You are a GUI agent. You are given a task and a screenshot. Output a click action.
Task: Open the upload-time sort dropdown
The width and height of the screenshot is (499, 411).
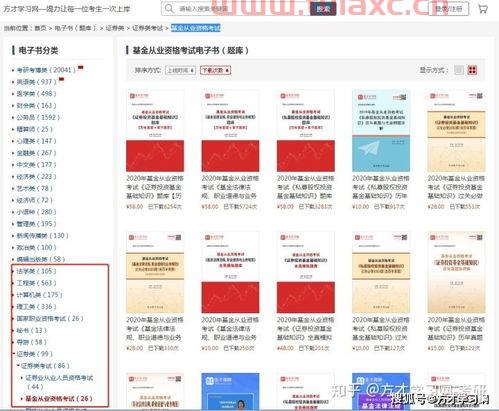180,70
